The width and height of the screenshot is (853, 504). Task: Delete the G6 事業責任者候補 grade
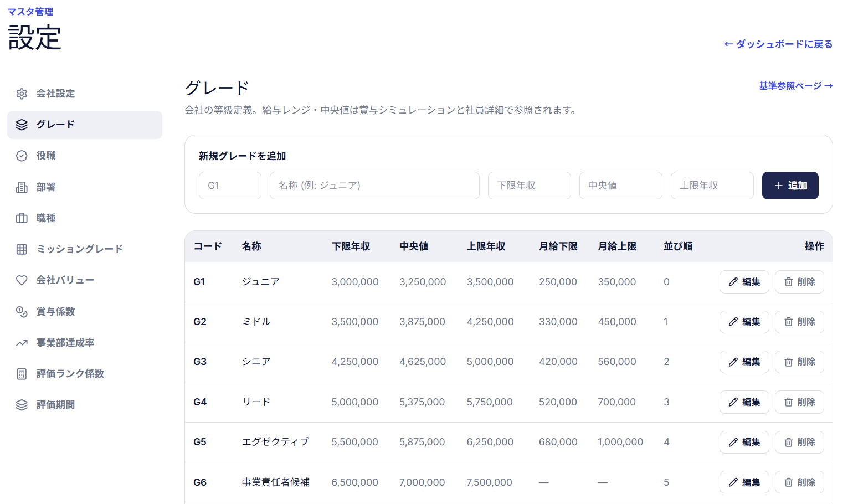(799, 482)
